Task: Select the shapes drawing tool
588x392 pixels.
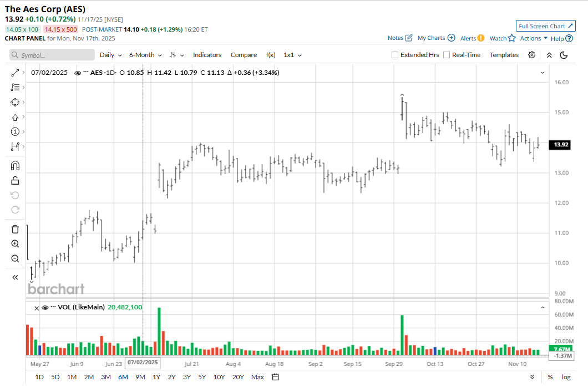Action: pyautogui.click(x=15, y=103)
